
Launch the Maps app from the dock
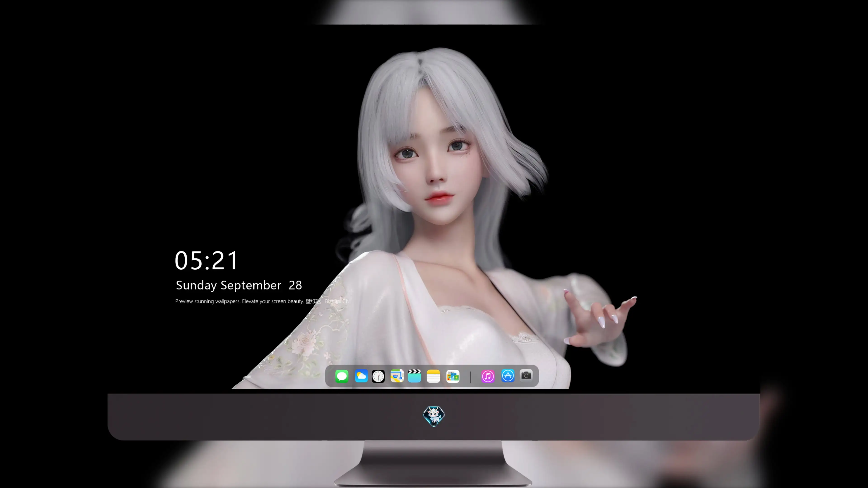click(397, 376)
